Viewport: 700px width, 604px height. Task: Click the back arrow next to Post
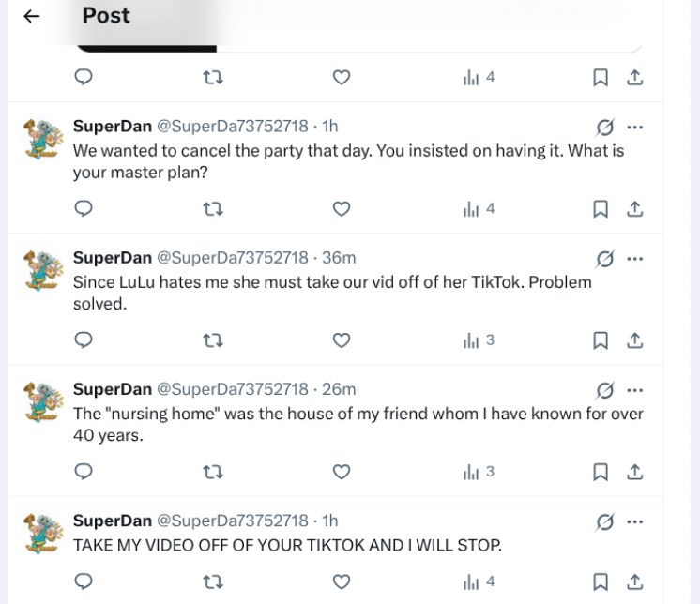[x=33, y=16]
